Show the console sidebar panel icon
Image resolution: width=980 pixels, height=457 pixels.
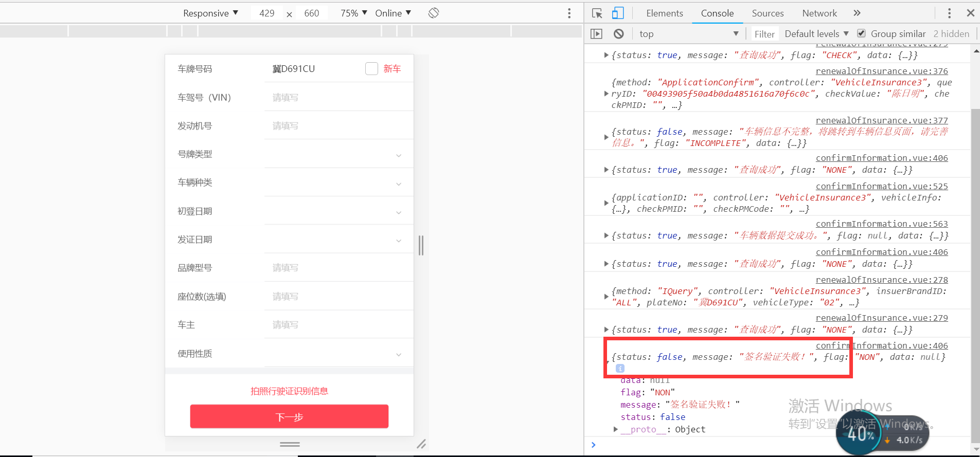coord(596,34)
